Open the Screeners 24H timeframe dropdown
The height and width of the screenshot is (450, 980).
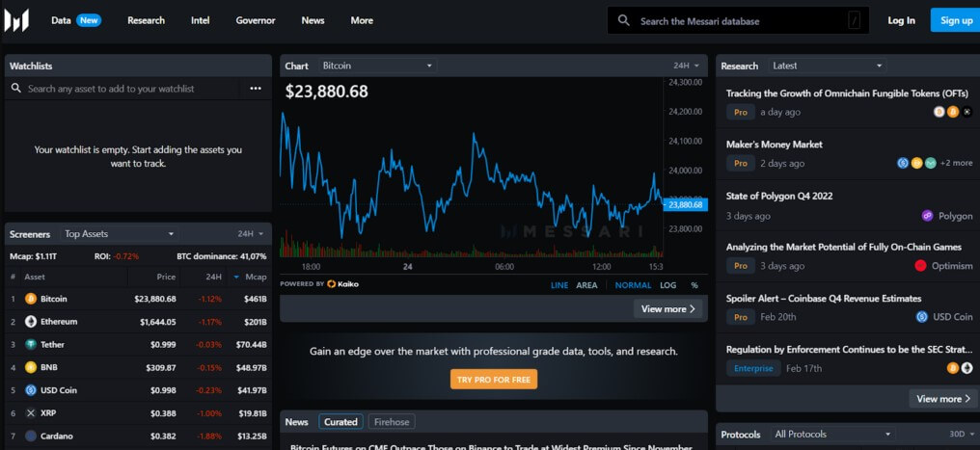point(251,234)
